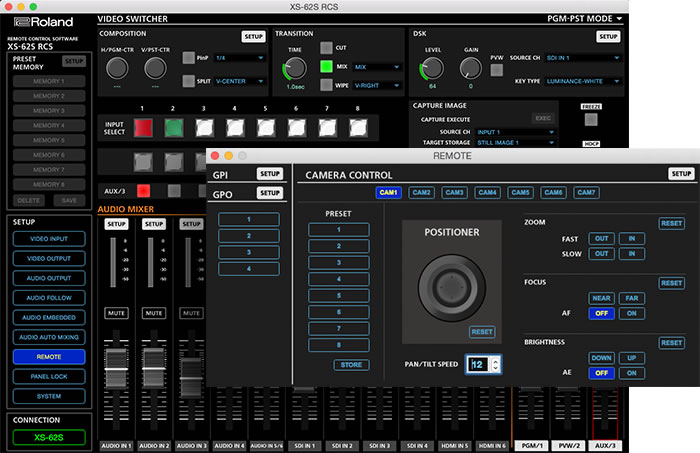Recall camera preset 4
This screenshot has width=700, height=453.
click(339, 279)
